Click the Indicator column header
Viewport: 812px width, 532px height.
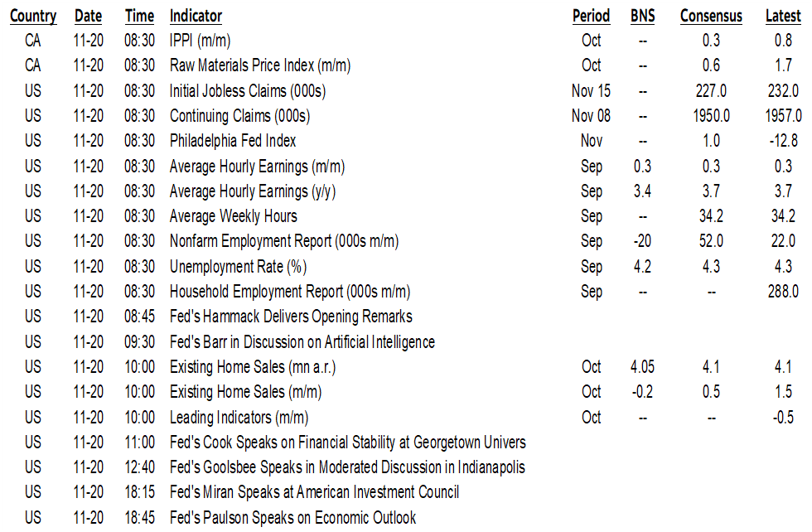(196, 16)
